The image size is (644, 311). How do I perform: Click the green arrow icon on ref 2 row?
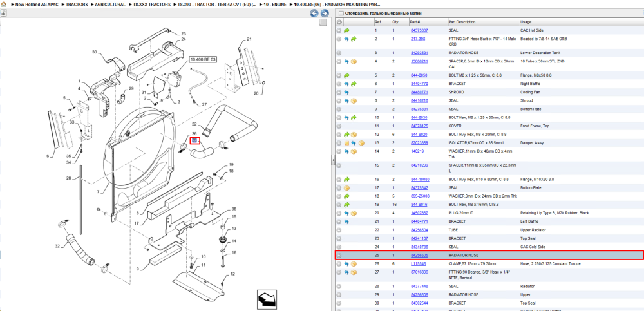pyautogui.click(x=354, y=39)
